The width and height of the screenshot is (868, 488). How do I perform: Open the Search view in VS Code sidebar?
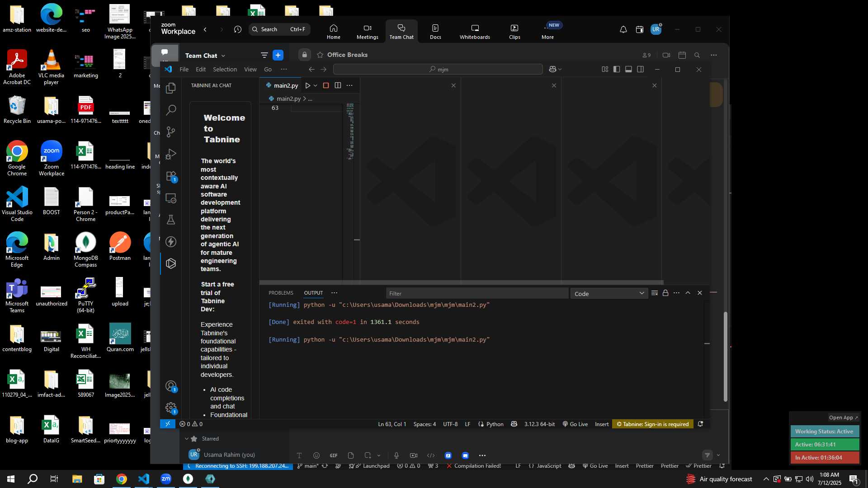coord(171,110)
